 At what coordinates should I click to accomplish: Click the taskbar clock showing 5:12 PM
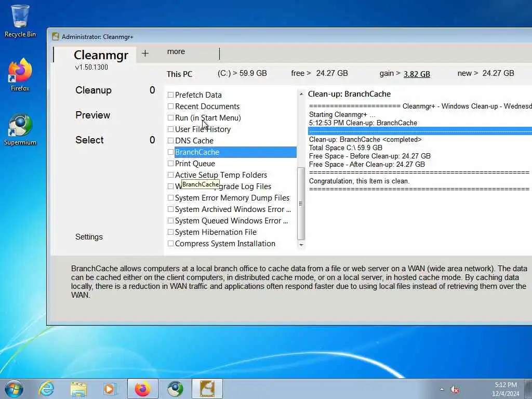pos(506,389)
